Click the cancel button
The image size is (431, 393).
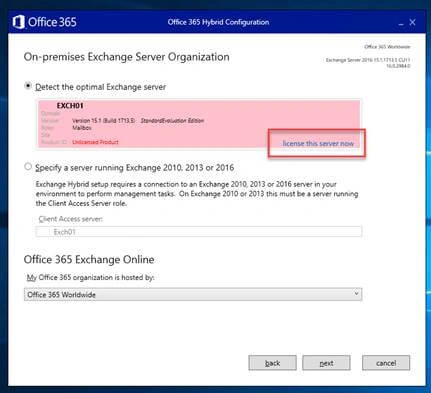386,363
